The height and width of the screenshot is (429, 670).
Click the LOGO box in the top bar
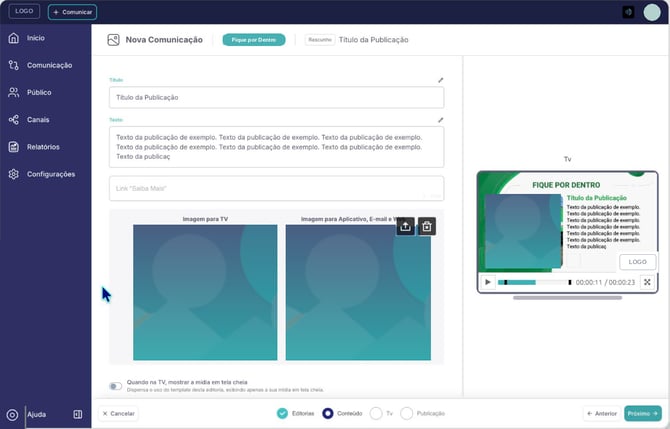coord(24,12)
